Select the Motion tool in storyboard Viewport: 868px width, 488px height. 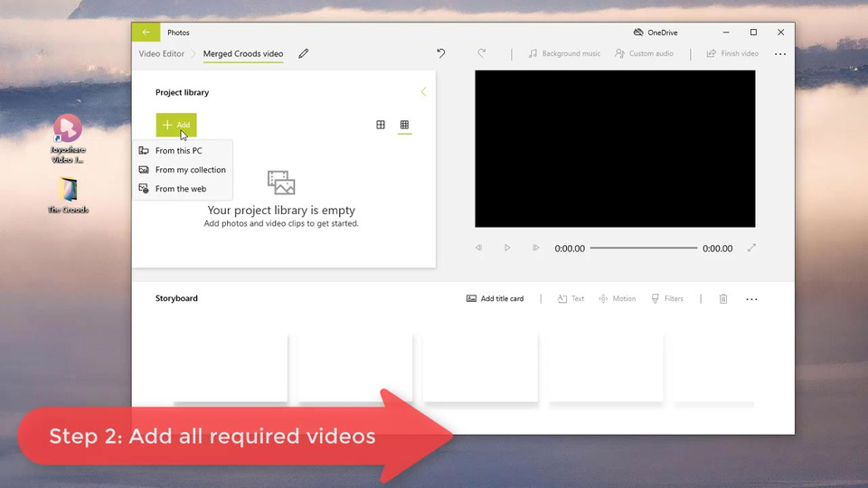618,299
